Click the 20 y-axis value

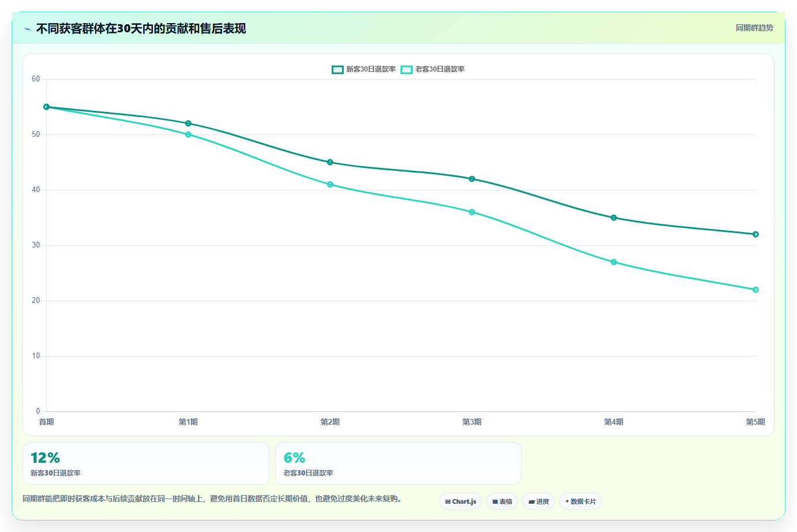coord(36,301)
